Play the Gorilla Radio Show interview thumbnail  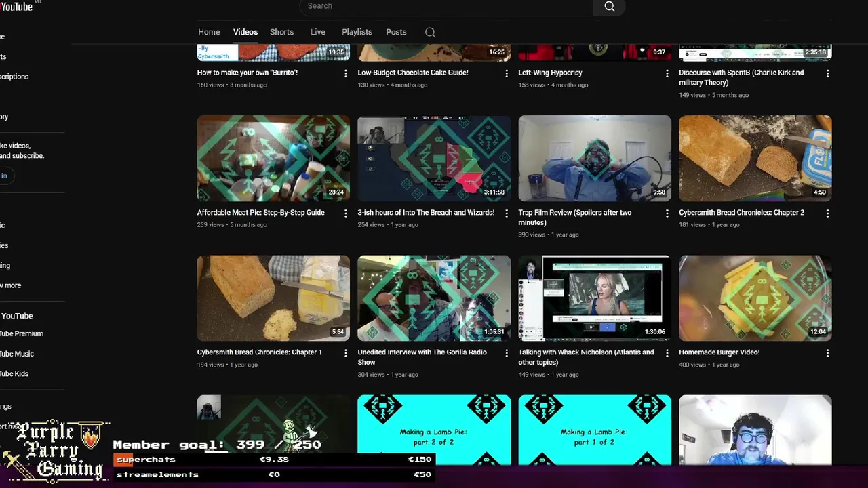434,298
